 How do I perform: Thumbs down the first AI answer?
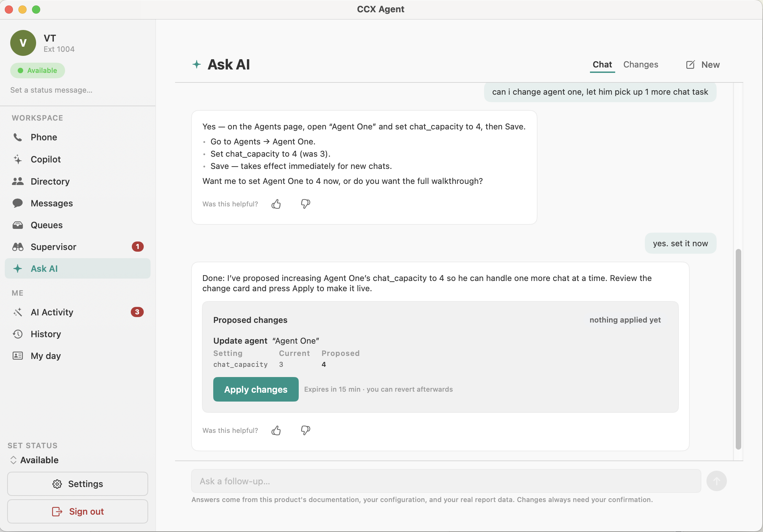(306, 204)
